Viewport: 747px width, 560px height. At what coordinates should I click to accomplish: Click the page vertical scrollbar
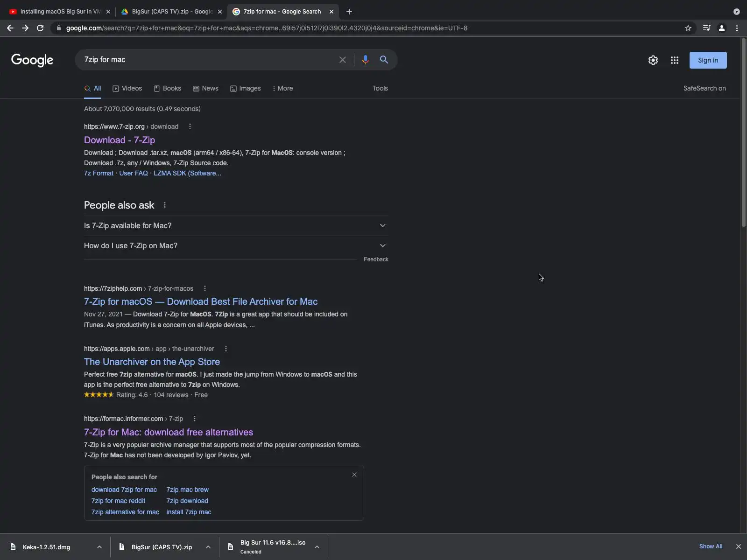[x=744, y=133]
